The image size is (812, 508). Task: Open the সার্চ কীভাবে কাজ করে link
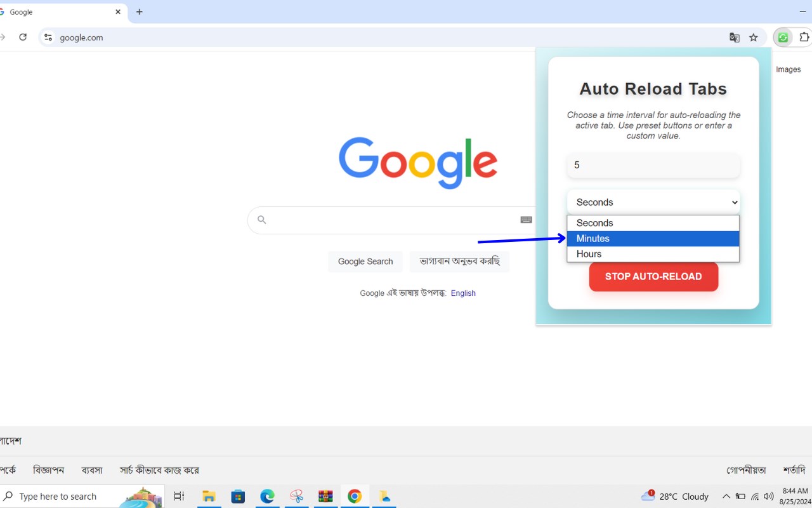[159, 471]
